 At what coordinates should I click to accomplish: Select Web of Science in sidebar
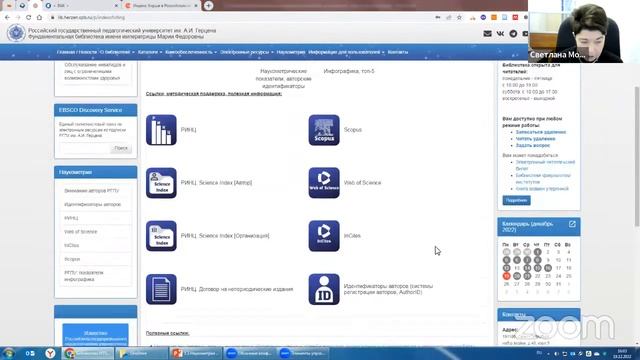coord(81,232)
